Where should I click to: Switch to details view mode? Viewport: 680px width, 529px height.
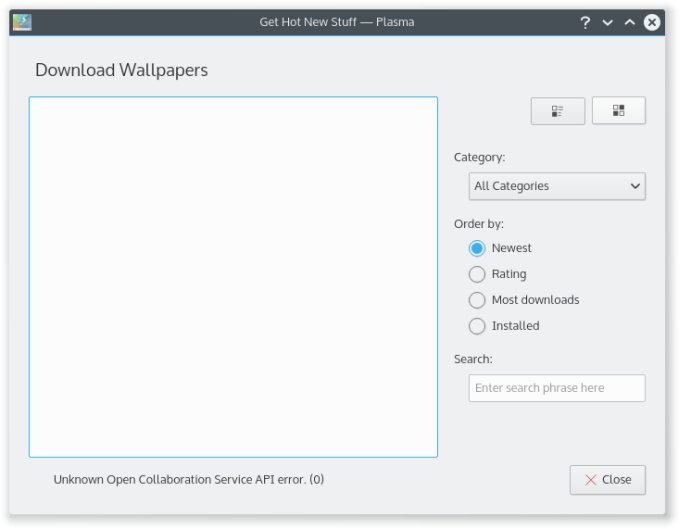(558, 111)
